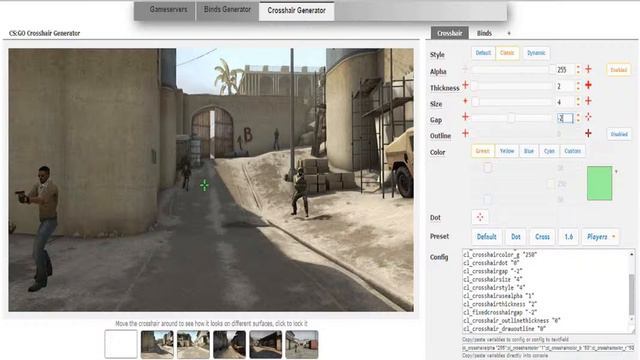Choose Cyan crosshair color

click(549, 151)
